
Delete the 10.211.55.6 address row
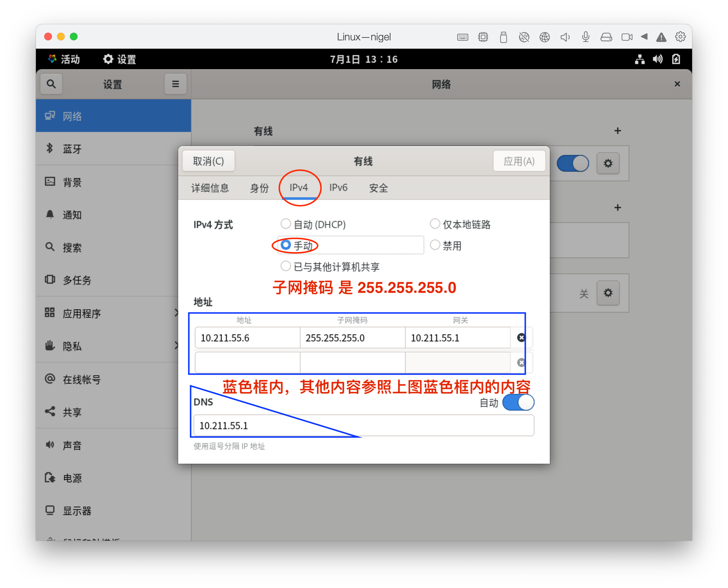coord(521,338)
